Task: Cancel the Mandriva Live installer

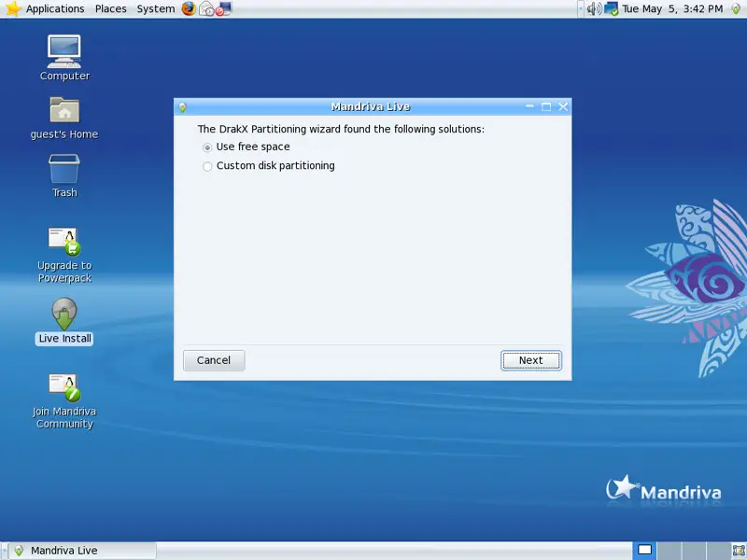Action: (214, 360)
